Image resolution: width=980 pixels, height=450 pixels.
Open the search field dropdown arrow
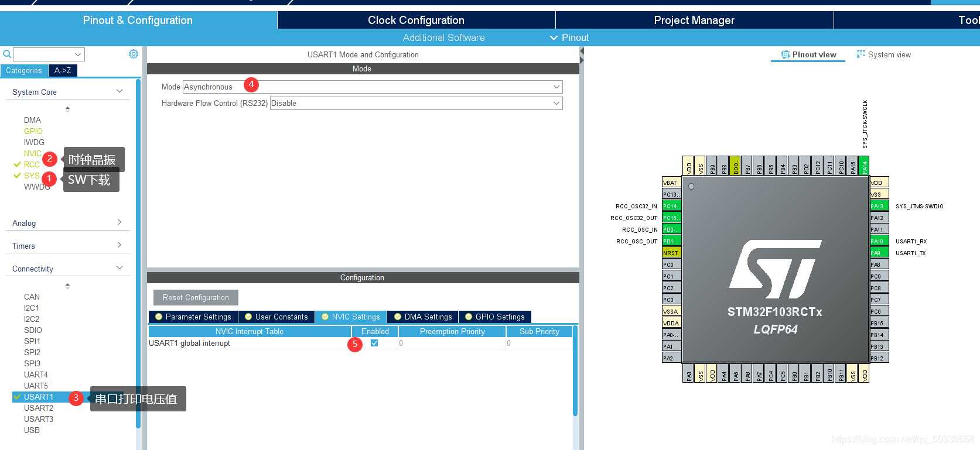click(x=78, y=54)
